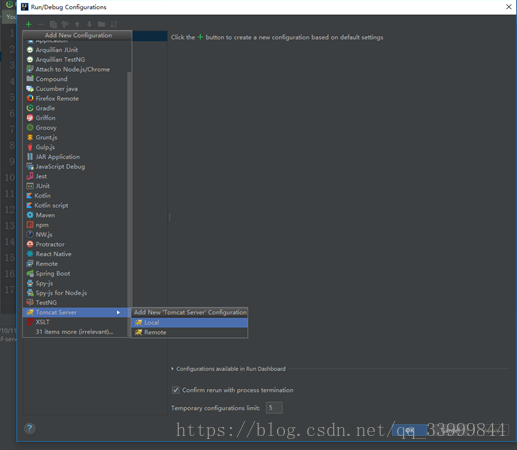Choose XSLT configuration type

(75, 322)
